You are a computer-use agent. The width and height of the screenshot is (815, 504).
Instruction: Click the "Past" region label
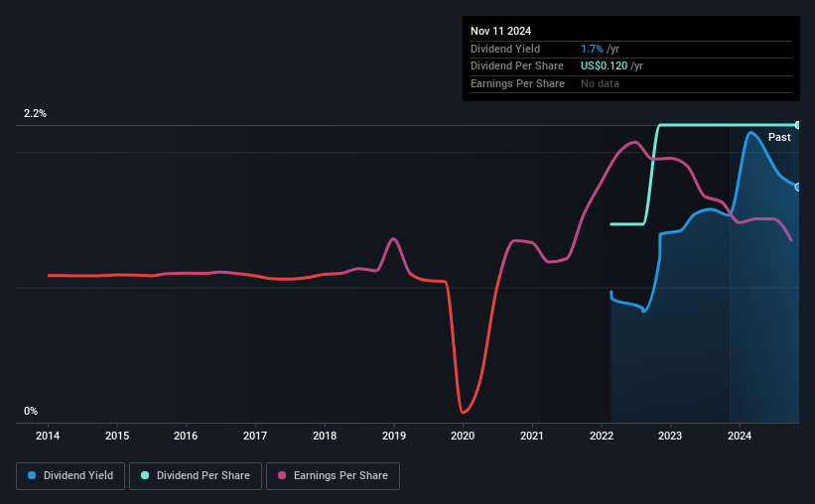pyautogui.click(x=779, y=137)
